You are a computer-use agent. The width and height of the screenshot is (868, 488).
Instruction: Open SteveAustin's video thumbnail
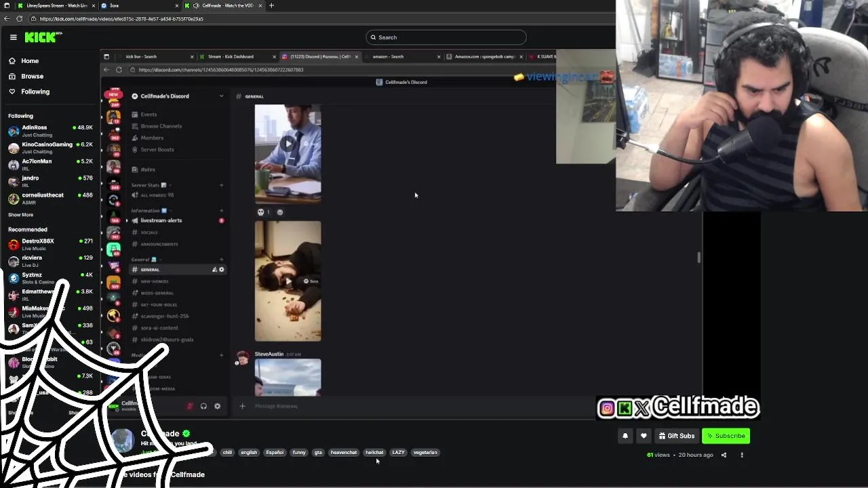click(x=288, y=378)
